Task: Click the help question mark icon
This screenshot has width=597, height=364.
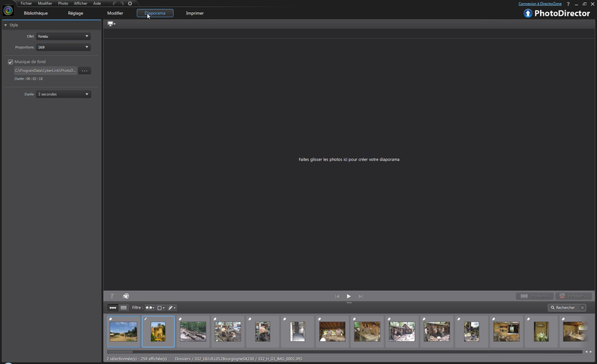Action: (x=567, y=4)
